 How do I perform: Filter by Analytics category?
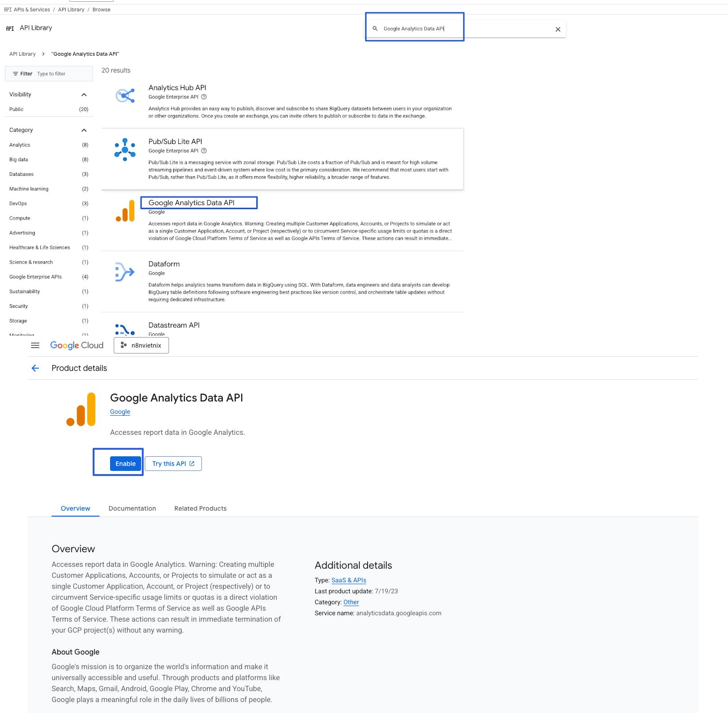pos(49,145)
